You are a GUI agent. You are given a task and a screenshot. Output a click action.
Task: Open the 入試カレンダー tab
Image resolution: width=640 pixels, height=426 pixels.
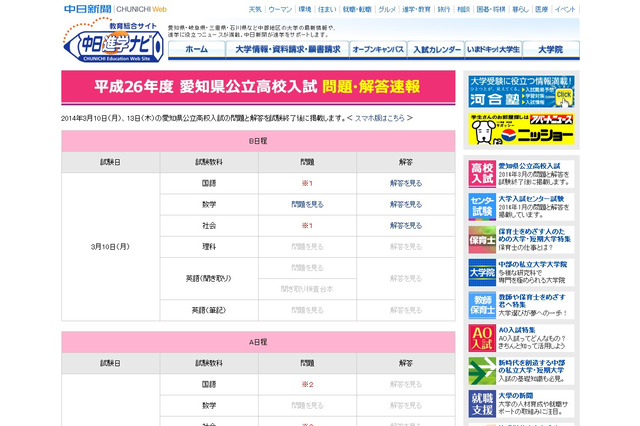436,50
